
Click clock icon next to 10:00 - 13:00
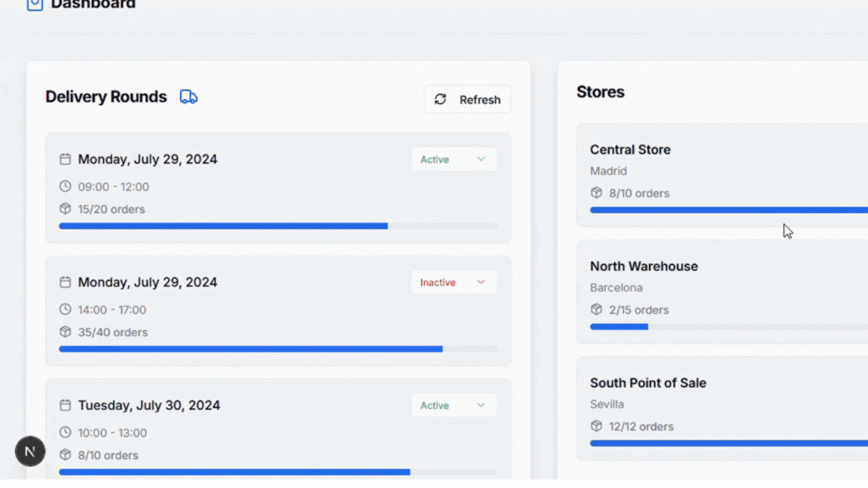point(66,432)
